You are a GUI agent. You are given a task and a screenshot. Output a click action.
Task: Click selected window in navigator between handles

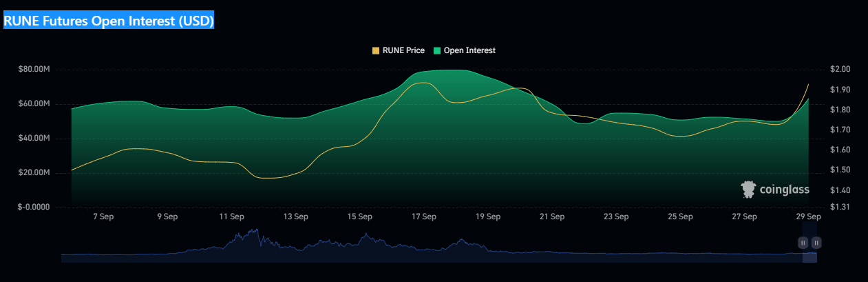click(809, 255)
